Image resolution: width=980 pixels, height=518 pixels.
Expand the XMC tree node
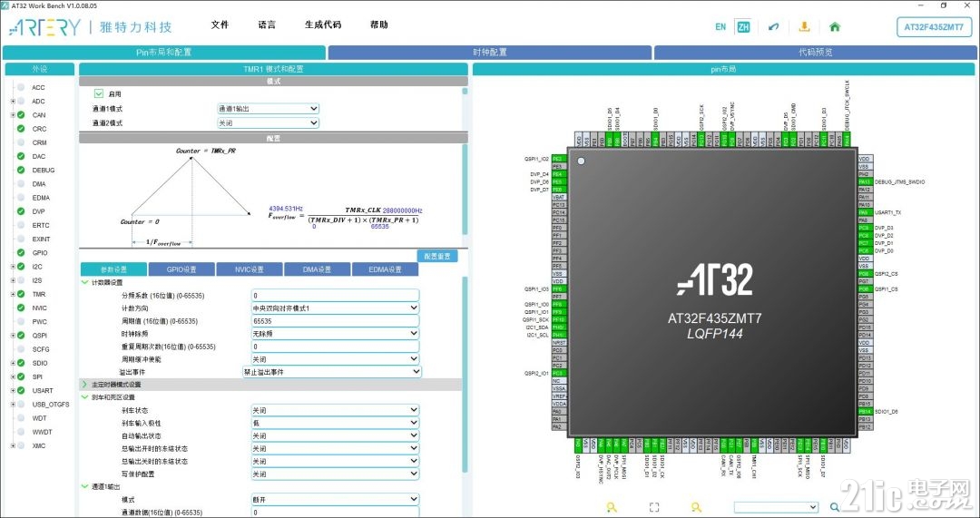point(13,445)
